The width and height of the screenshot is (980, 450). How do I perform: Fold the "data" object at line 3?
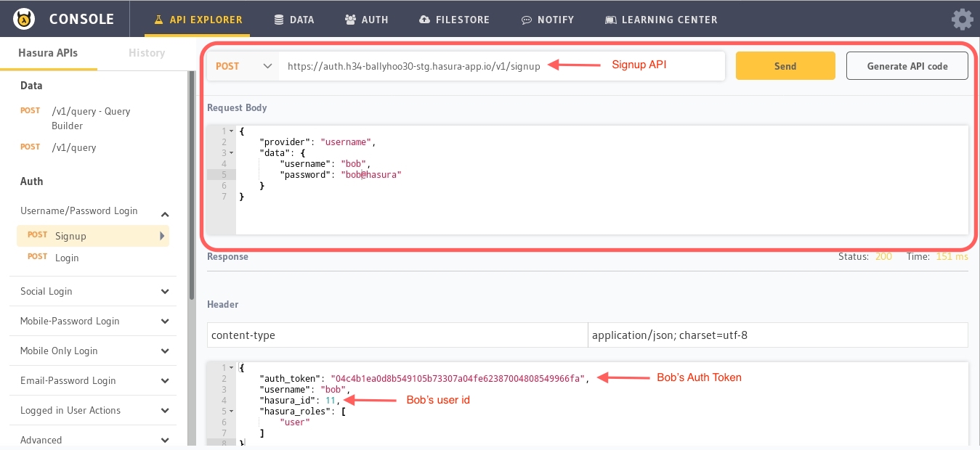point(232,153)
